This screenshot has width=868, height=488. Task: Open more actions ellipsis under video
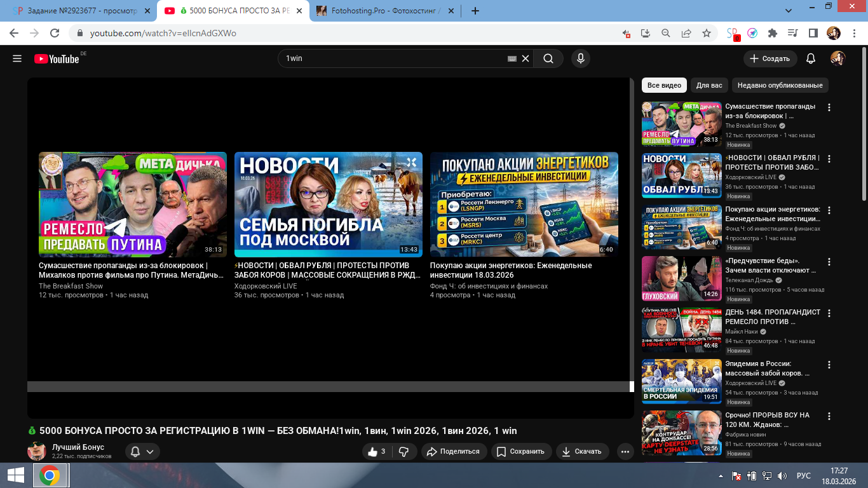coord(625,452)
